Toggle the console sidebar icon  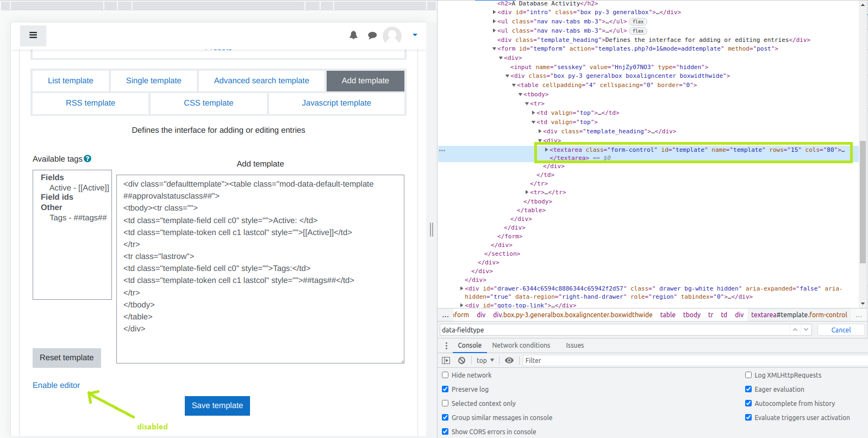tap(446, 360)
